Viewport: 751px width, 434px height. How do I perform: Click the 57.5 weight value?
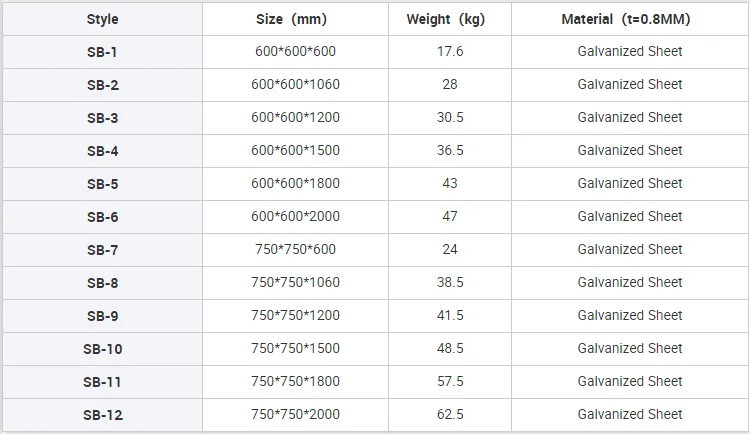[x=450, y=381]
